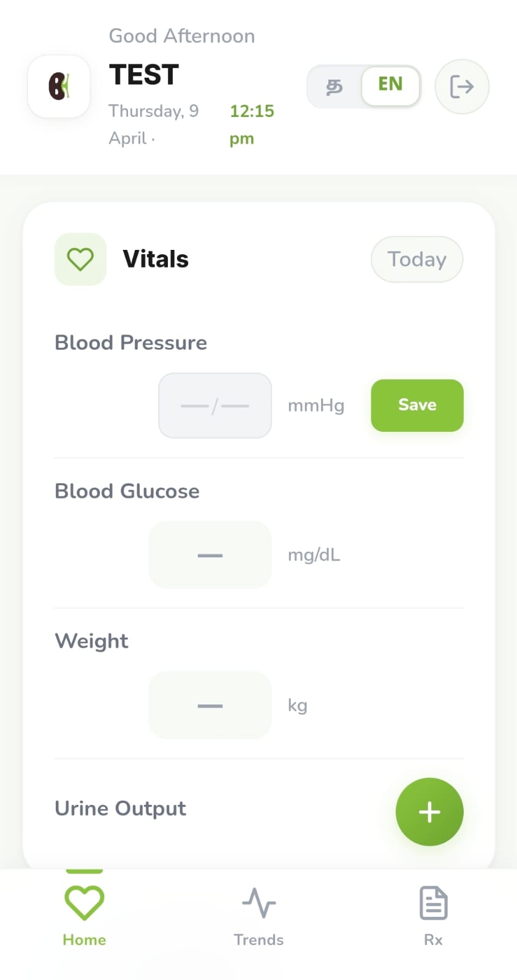Go to the Rx tab label
This screenshot has width=517, height=980.
[433, 940]
